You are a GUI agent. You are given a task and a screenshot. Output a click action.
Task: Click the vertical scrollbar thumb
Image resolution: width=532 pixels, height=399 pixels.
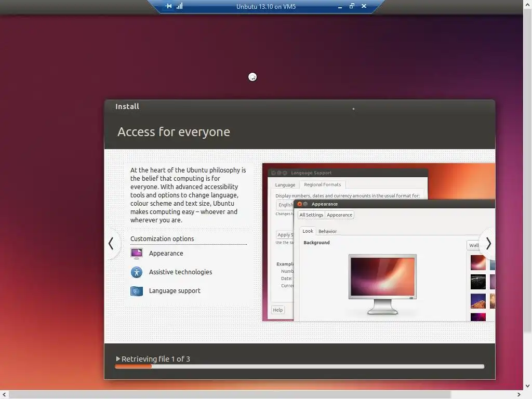click(527, 170)
